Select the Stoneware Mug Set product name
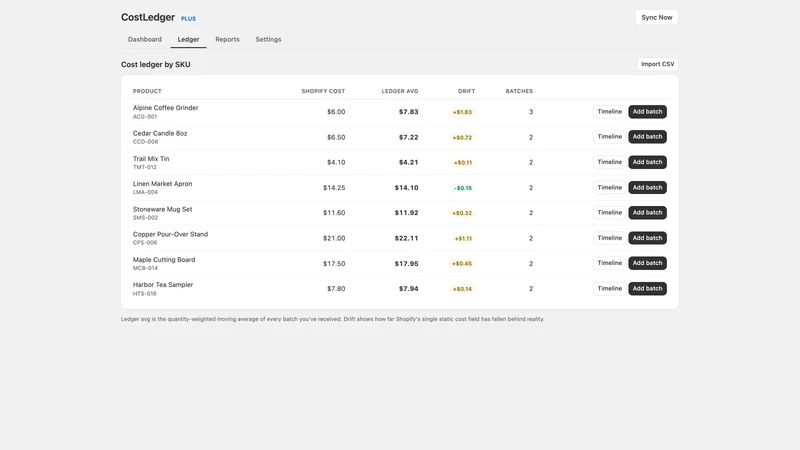The image size is (800, 450). point(162,209)
